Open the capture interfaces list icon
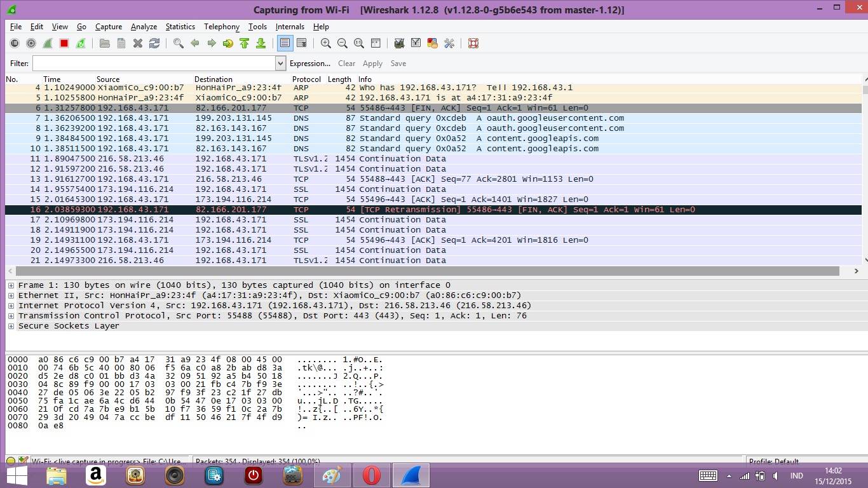This screenshot has width=868, height=488. 15,43
